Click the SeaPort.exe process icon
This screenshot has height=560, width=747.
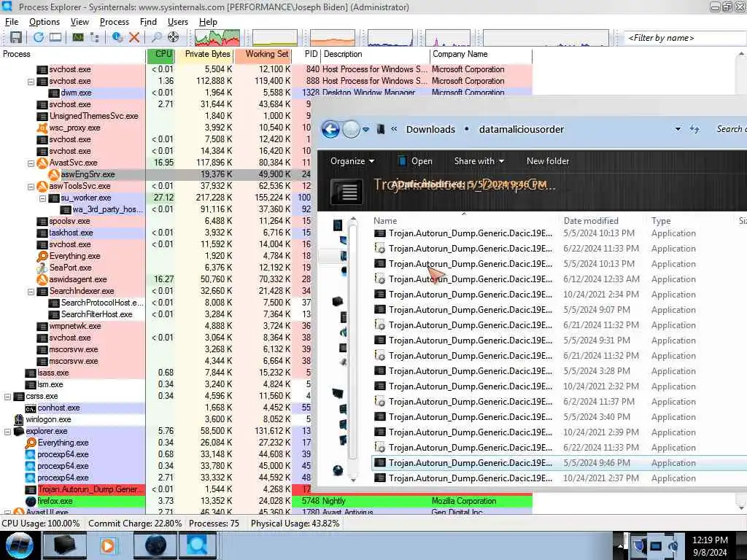coord(42,268)
